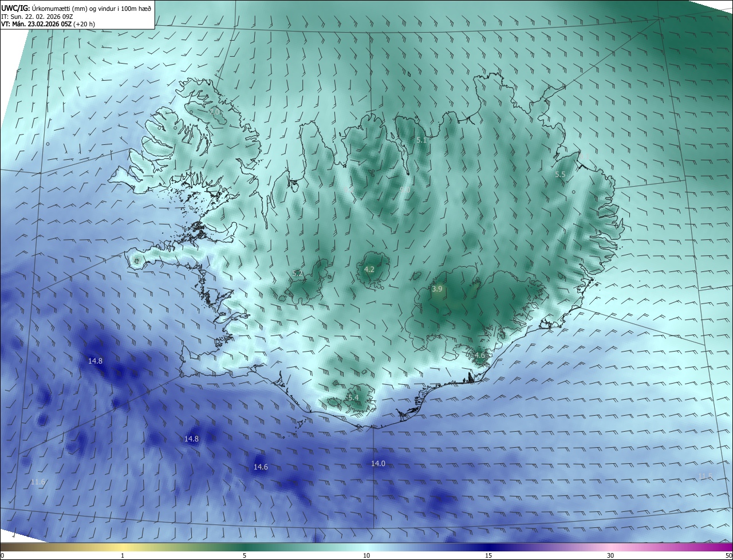This screenshot has width=733, height=560.
Task: Click the 3.9 value label on the large glacier
Action: coord(437,289)
